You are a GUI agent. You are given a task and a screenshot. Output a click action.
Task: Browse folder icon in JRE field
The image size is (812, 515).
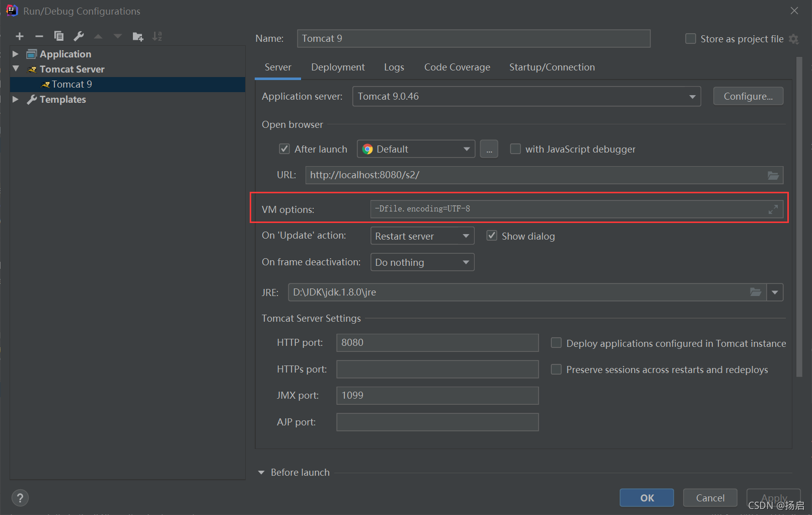756,292
